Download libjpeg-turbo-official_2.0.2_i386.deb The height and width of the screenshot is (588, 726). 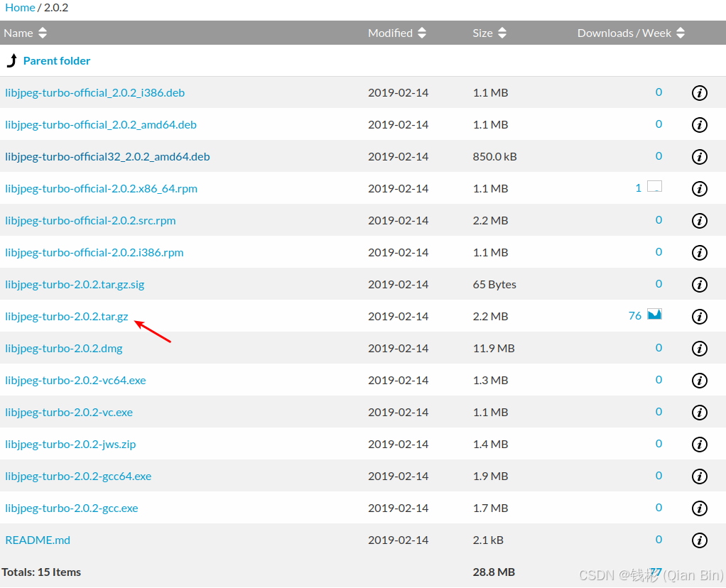pos(95,92)
